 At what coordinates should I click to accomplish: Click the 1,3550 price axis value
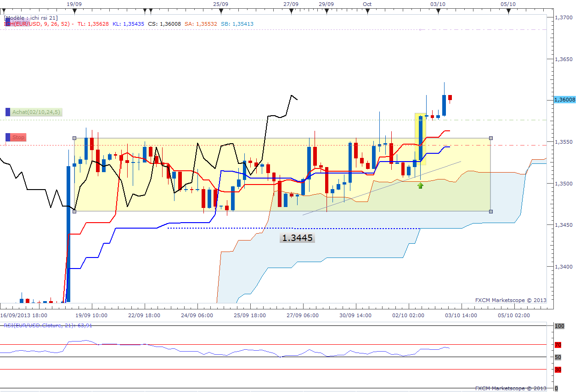pos(563,142)
